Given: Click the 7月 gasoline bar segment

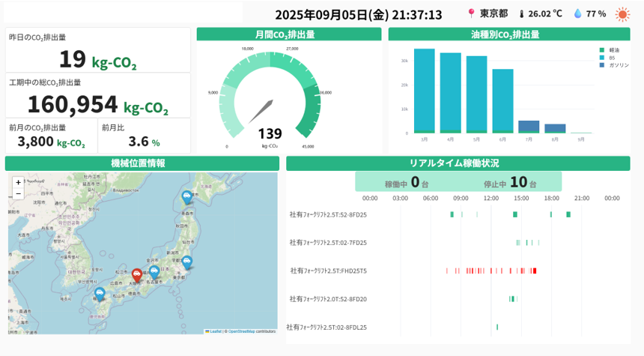Looking at the screenshot, I should click(x=529, y=126).
